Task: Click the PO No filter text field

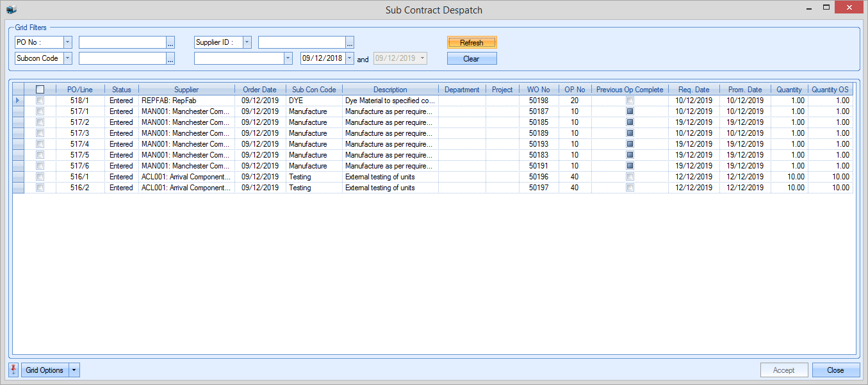Action: [x=122, y=42]
